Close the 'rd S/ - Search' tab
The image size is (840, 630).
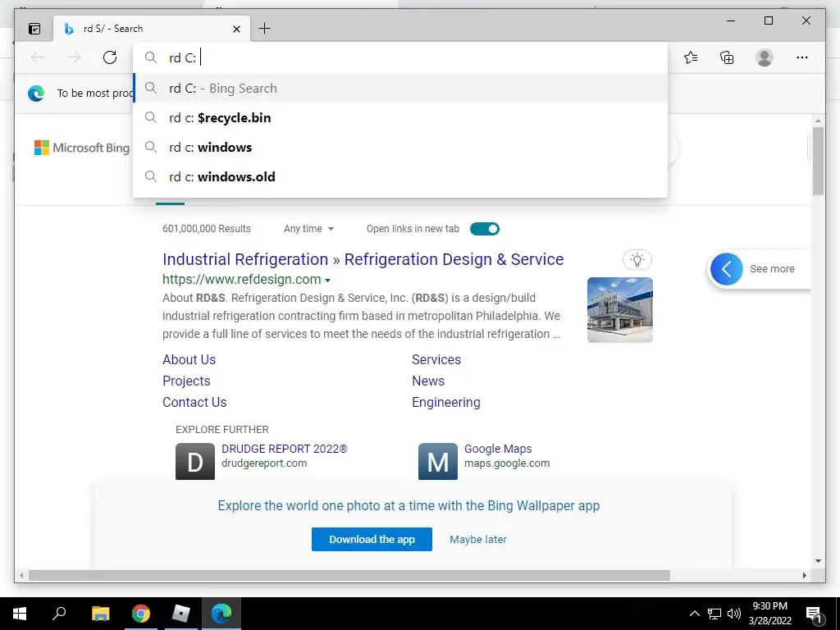tap(236, 29)
